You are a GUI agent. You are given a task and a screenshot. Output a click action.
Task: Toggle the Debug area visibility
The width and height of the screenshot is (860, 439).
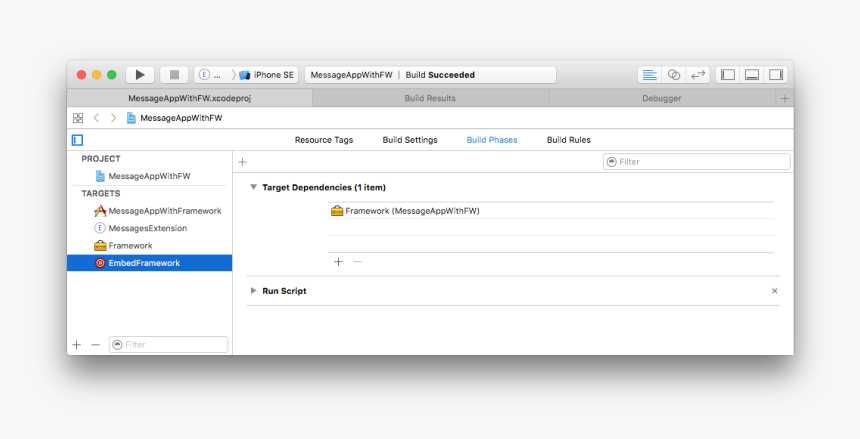pyautogui.click(x=752, y=75)
